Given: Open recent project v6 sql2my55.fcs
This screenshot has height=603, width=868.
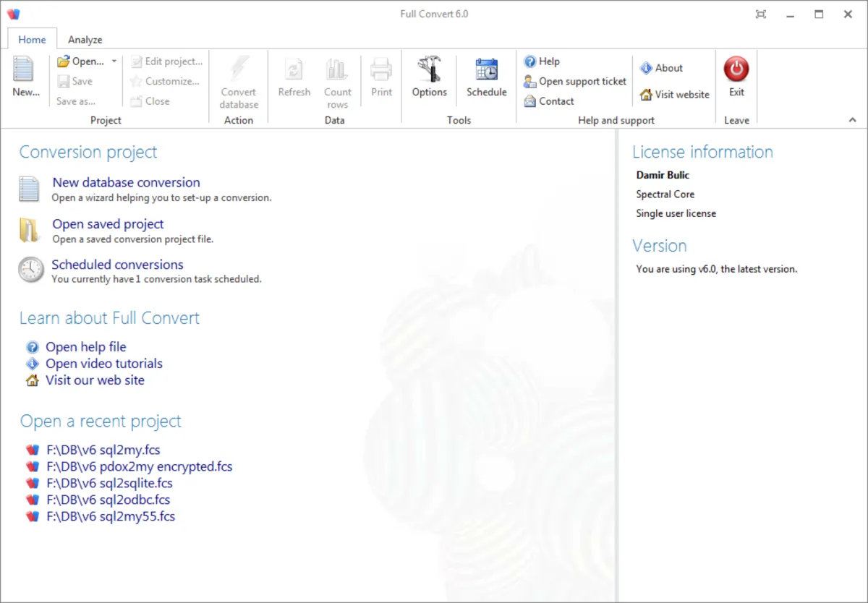Looking at the screenshot, I should (111, 516).
